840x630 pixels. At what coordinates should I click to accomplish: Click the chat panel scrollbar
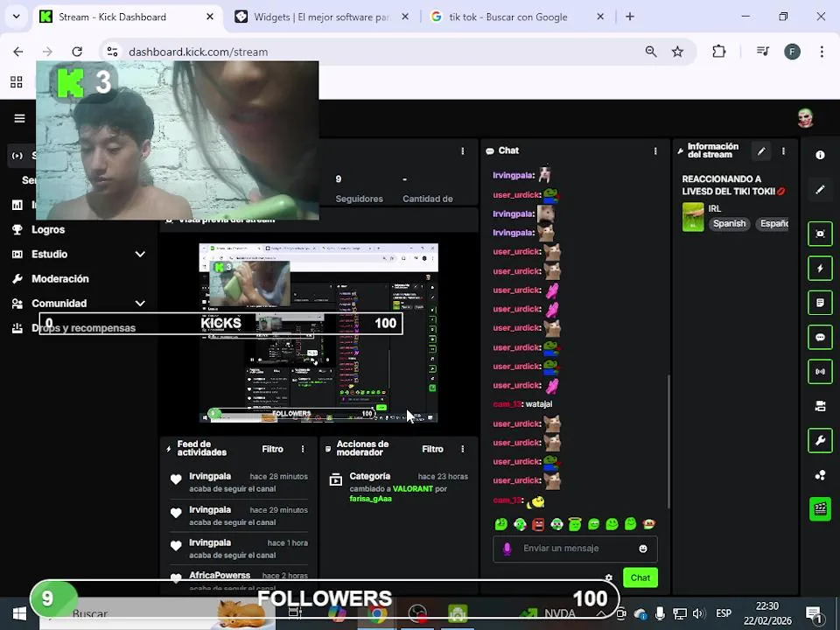point(668,442)
